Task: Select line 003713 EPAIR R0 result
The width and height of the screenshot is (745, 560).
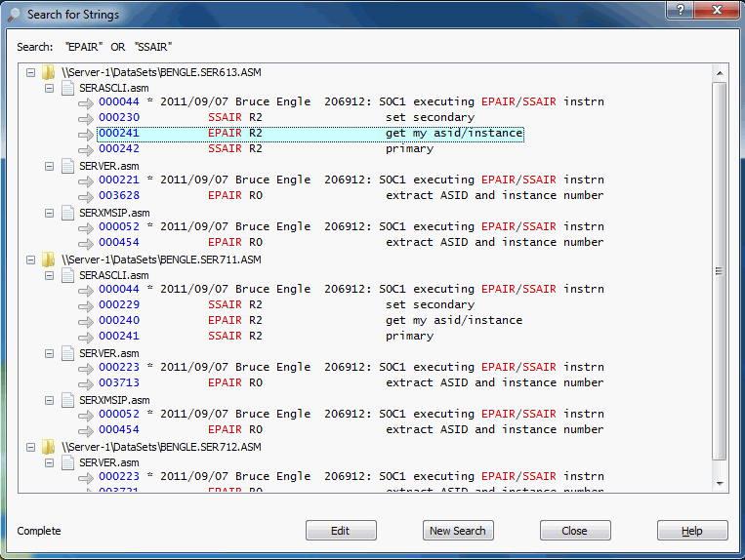Action: 352,382
